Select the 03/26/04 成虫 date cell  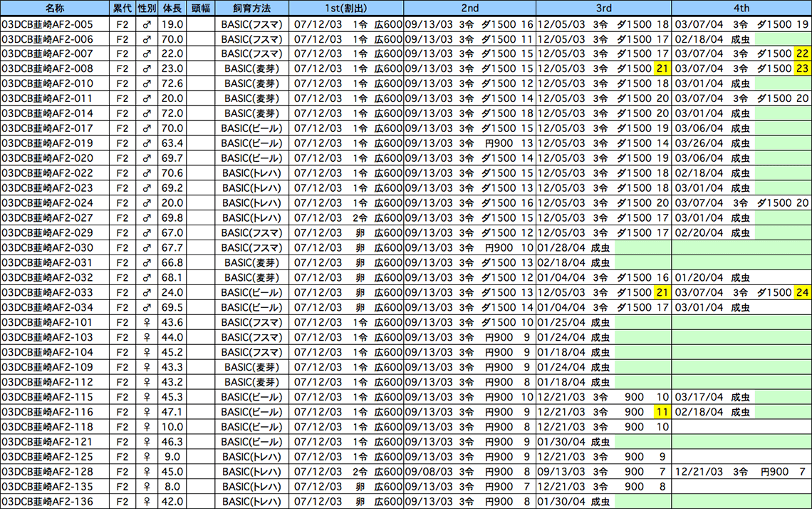pyautogui.click(x=712, y=143)
